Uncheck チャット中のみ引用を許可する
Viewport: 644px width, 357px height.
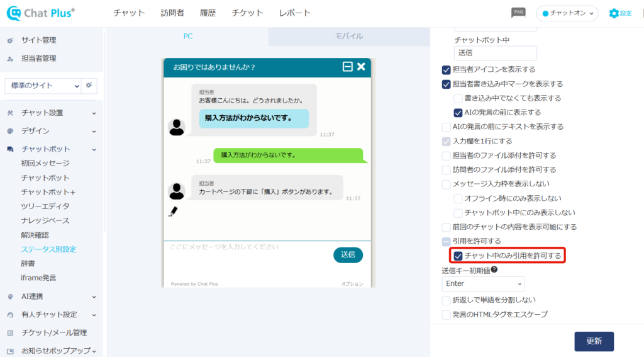pos(458,256)
